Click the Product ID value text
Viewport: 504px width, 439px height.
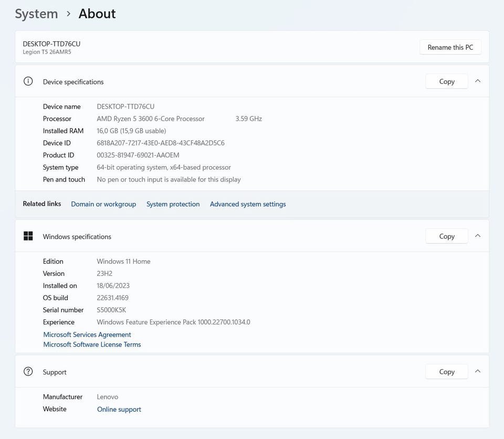pyautogui.click(x=138, y=155)
